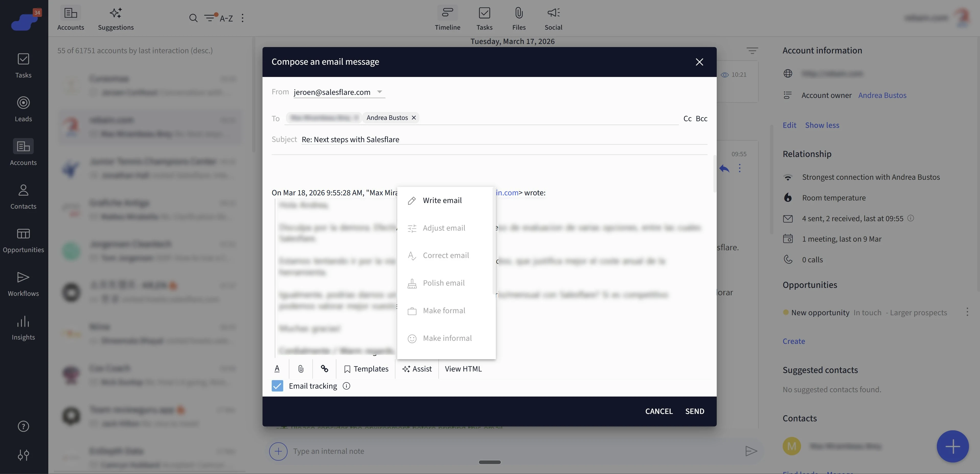Click the plus icon beside internal note
Screen dimensions: 980x474
coord(278,451)
